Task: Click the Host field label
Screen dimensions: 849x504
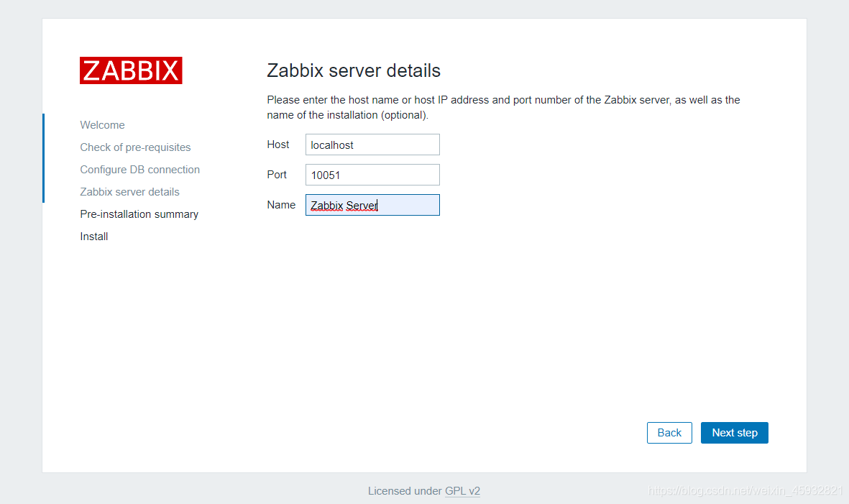Action: click(277, 145)
